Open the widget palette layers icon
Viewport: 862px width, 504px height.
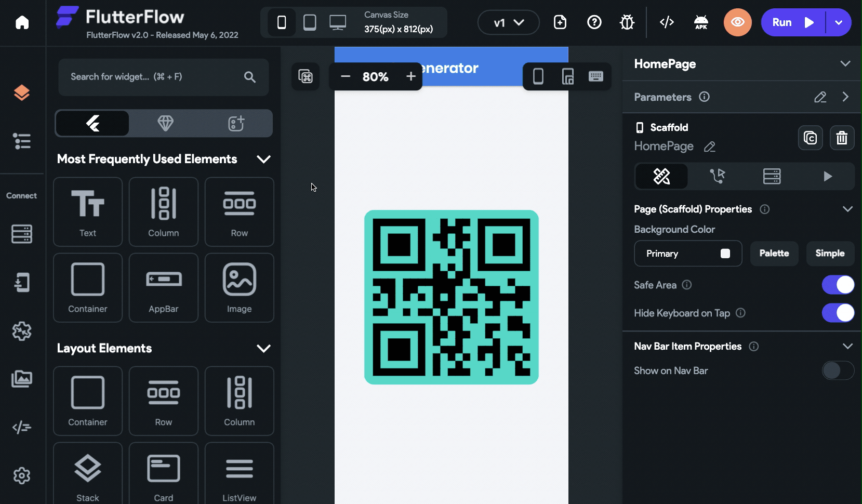point(22,93)
